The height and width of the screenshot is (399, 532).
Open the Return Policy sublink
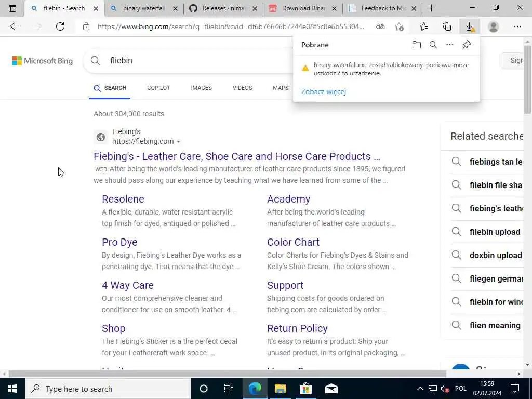[x=297, y=328]
